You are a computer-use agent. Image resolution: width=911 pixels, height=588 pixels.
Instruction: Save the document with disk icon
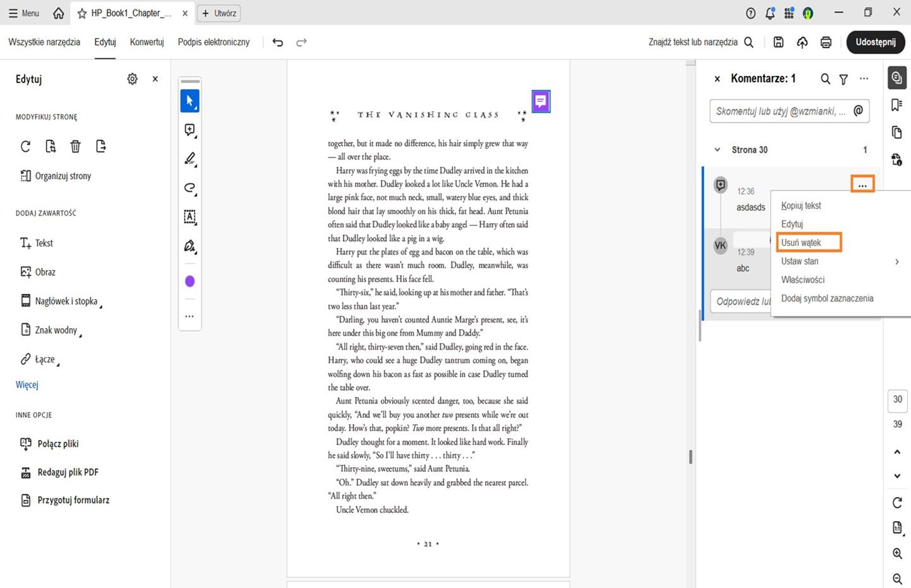point(779,42)
